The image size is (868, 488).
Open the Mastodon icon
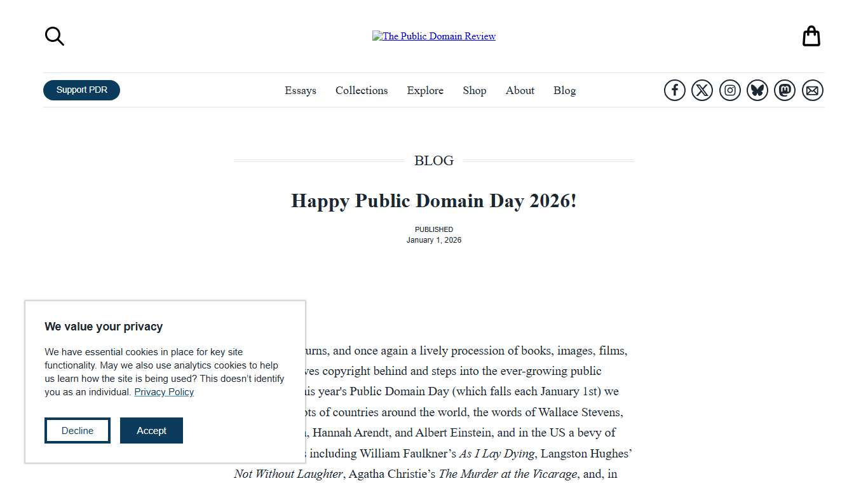pyautogui.click(x=785, y=90)
